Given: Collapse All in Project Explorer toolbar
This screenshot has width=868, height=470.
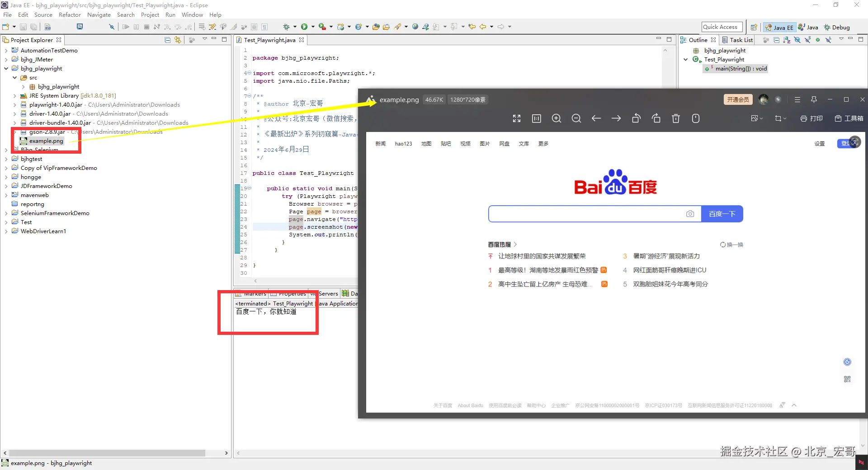Looking at the screenshot, I should pos(168,40).
